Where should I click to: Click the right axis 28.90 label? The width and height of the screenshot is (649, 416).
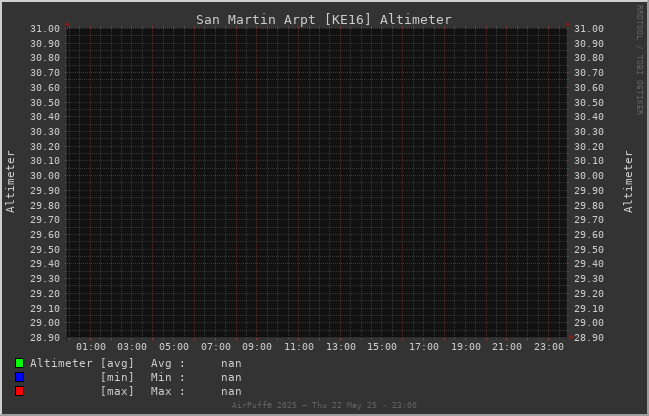click(589, 338)
